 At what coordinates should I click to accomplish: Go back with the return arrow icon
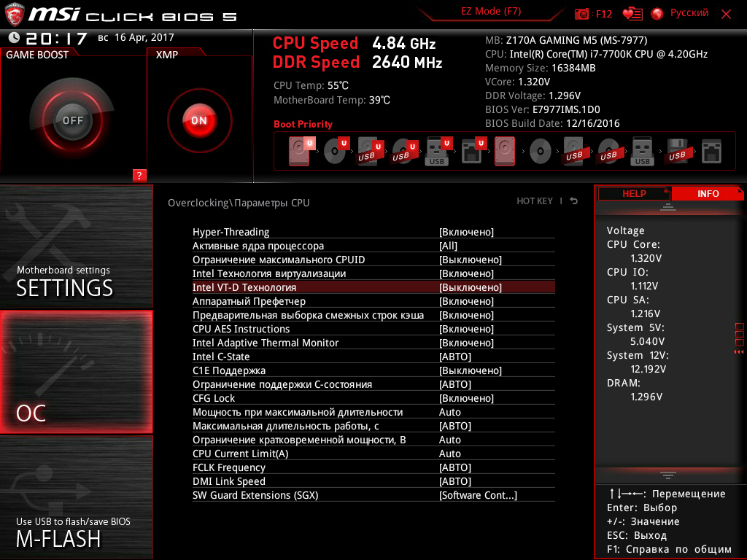pos(574,201)
